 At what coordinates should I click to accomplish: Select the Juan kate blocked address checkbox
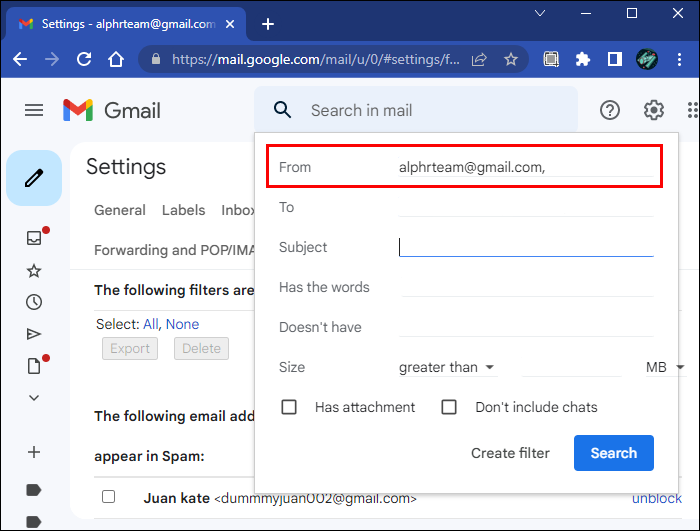click(x=108, y=497)
